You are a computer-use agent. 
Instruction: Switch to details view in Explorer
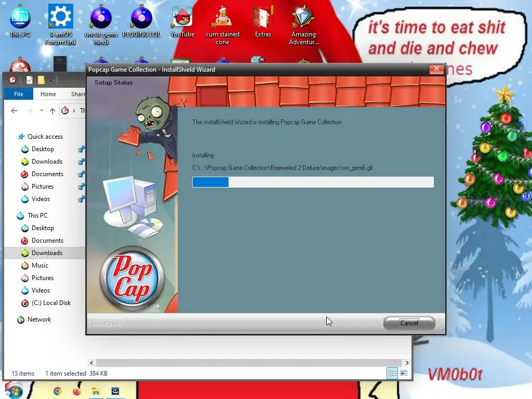pos(392,373)
